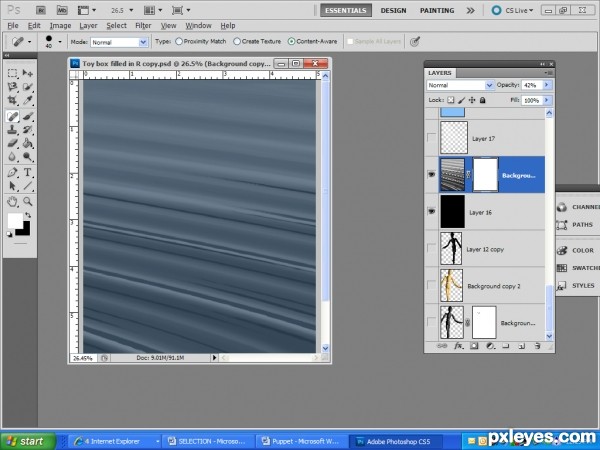Select the Pen tool
Viewport: 600px width, 450px height.
tap(13, 172)
